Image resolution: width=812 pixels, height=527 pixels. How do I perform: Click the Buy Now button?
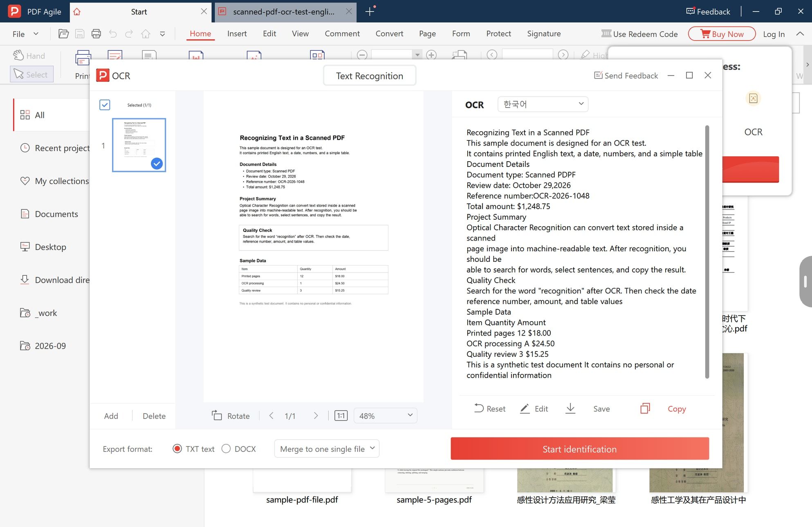click(722, 34)
